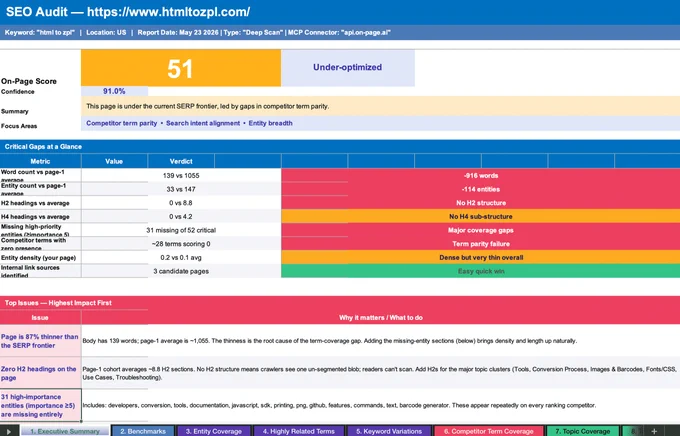Click the Metric column header
Screen dimensions: 680x436
pos(40,161)
